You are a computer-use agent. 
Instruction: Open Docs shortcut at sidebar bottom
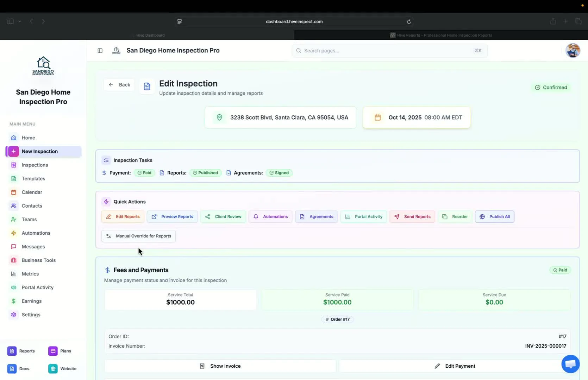[x=18, y=369]
